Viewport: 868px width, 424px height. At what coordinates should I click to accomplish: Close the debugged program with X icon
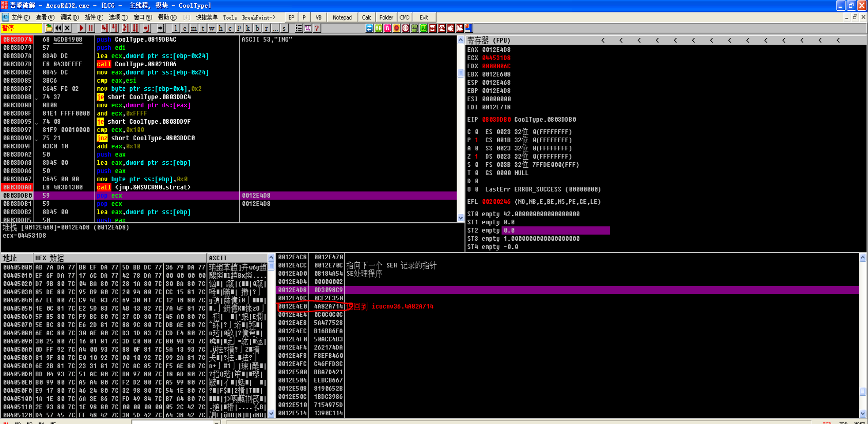coord(67,28)
